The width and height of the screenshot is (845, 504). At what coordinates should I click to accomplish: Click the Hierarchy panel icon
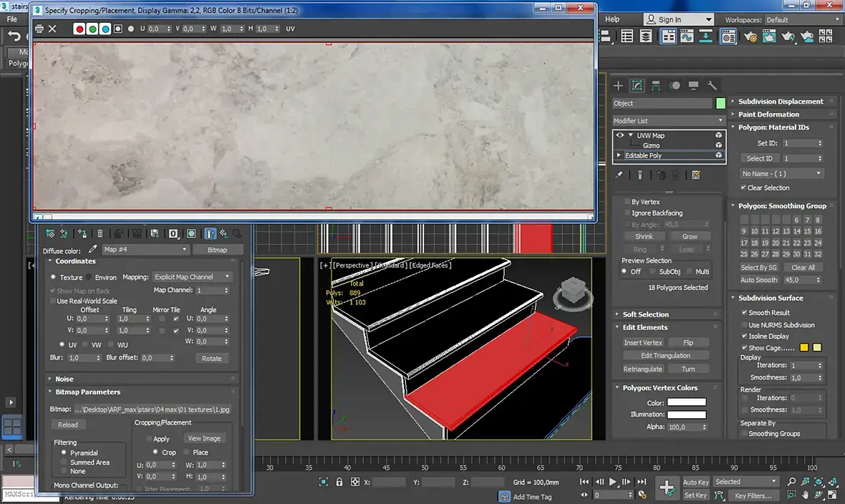click(656, 86)
